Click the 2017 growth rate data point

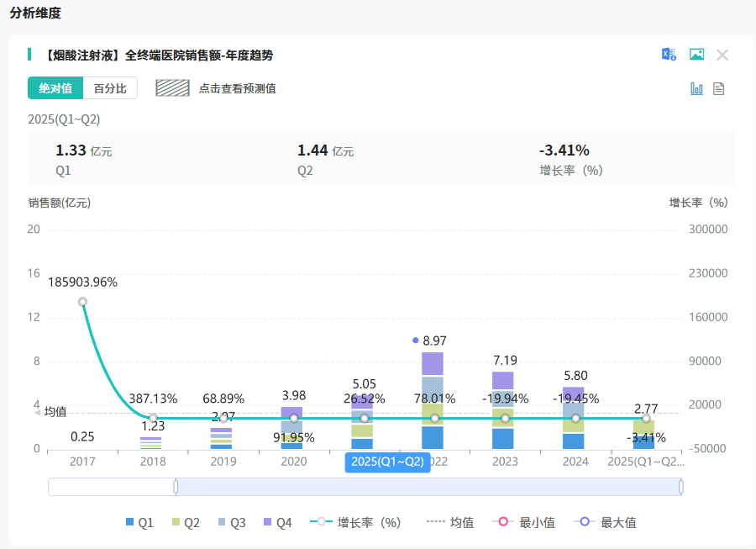[x=82, y=302]
